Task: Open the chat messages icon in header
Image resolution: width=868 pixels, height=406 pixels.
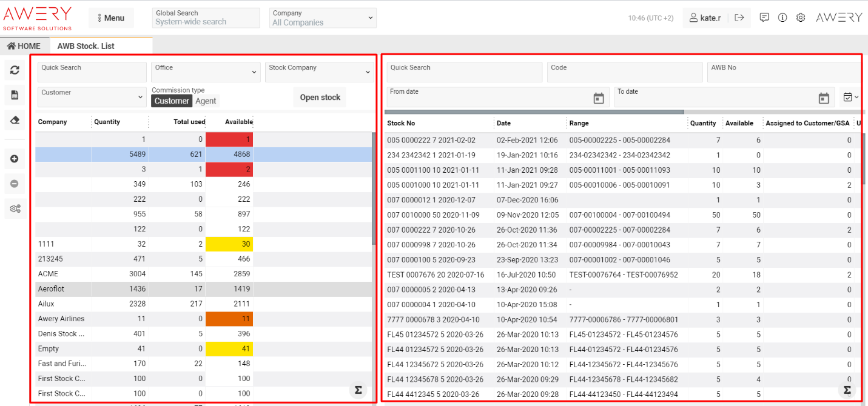Action: [764, 18]
